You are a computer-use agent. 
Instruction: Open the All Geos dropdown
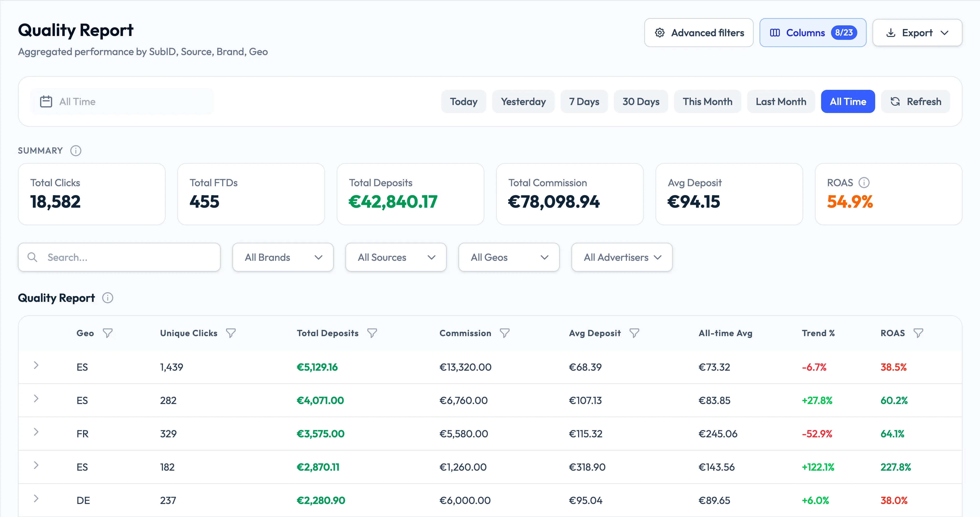509,257
